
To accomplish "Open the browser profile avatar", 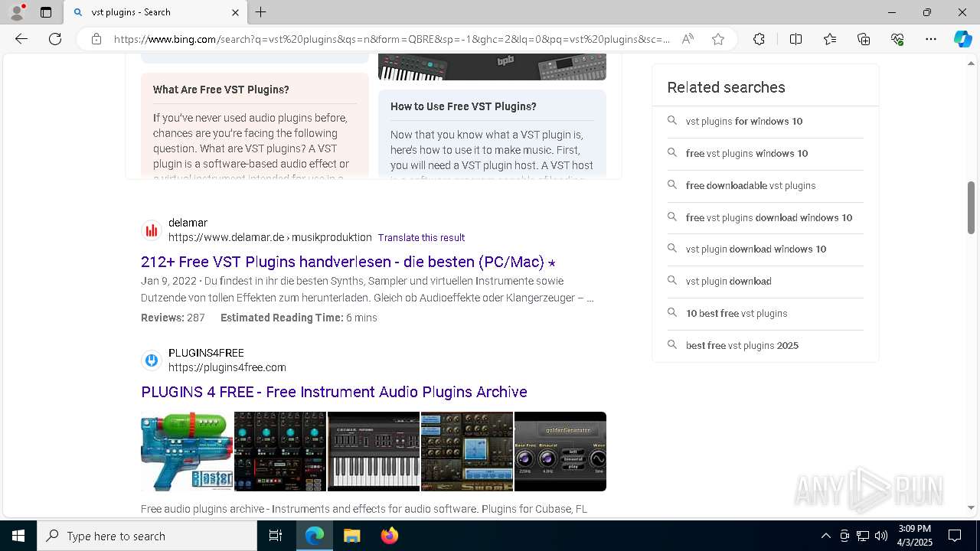I will pos(17,12).
